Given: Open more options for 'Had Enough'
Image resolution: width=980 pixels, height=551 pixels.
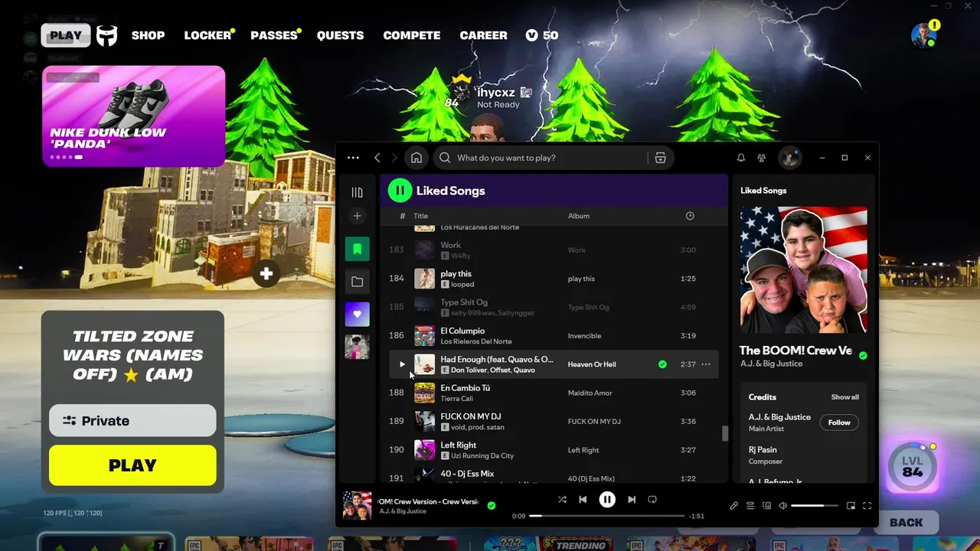Looking at the screenshot, I should point(706,364).
